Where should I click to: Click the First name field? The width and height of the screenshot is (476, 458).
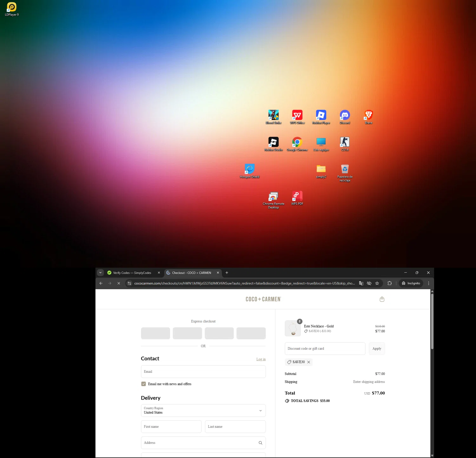[171, 427]
